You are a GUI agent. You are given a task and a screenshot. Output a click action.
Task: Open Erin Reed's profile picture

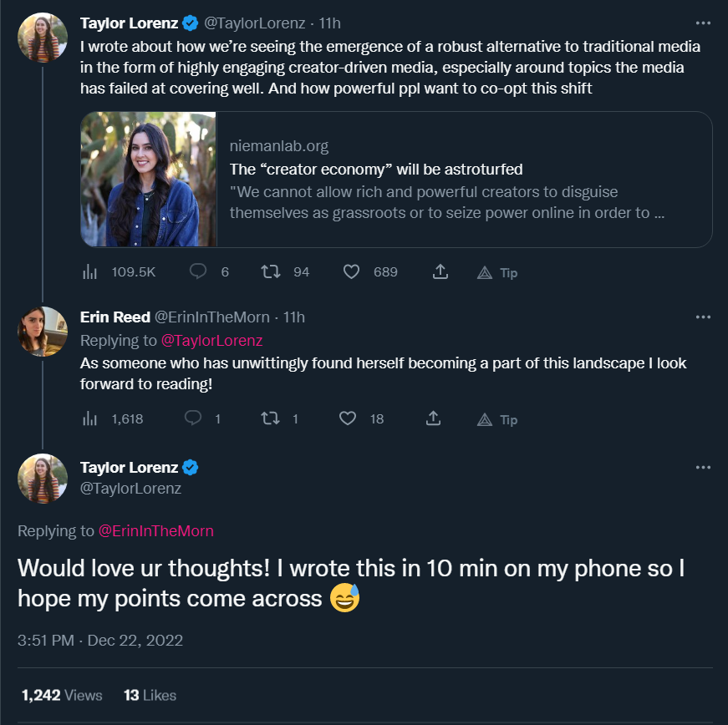(x=43, y=331)
